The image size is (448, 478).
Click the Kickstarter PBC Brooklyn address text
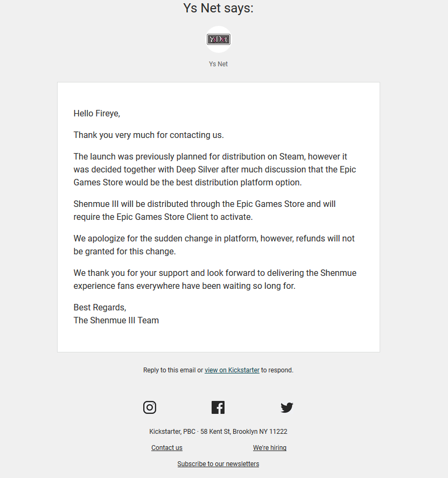[218, 432]
